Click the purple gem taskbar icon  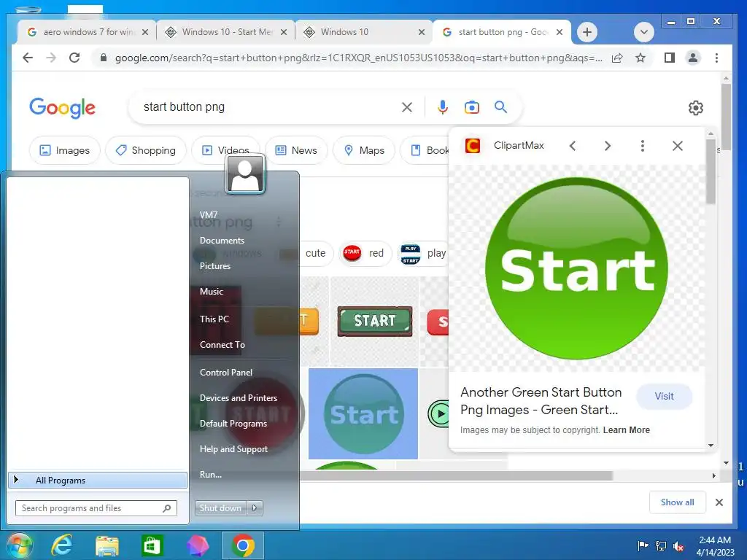(198, 545)
